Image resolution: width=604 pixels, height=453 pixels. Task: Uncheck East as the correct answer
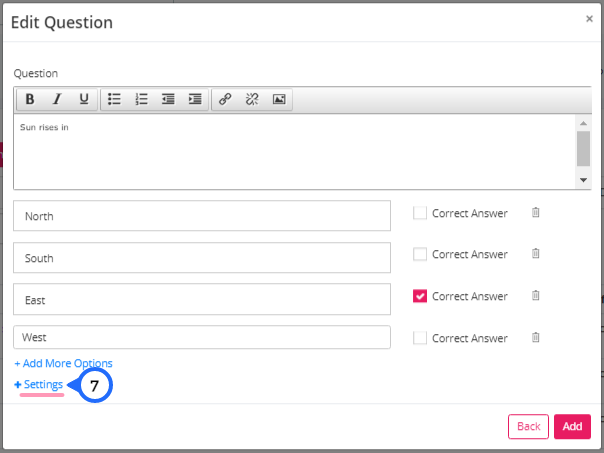point(419,296)
